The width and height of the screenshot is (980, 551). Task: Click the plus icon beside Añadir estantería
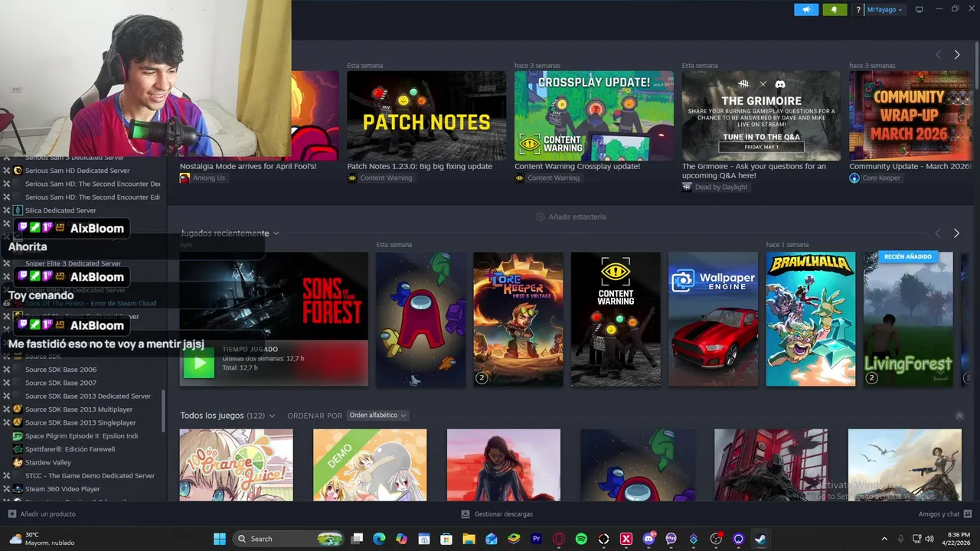point(541,217)
